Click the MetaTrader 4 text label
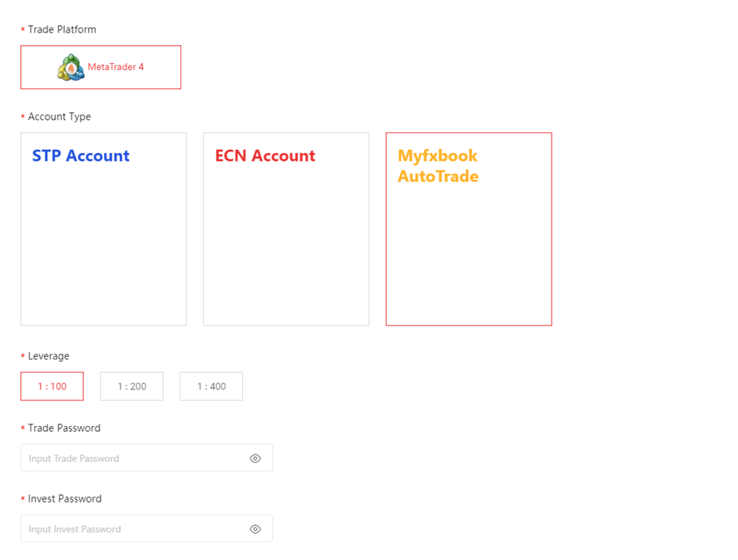 point(116,67)
